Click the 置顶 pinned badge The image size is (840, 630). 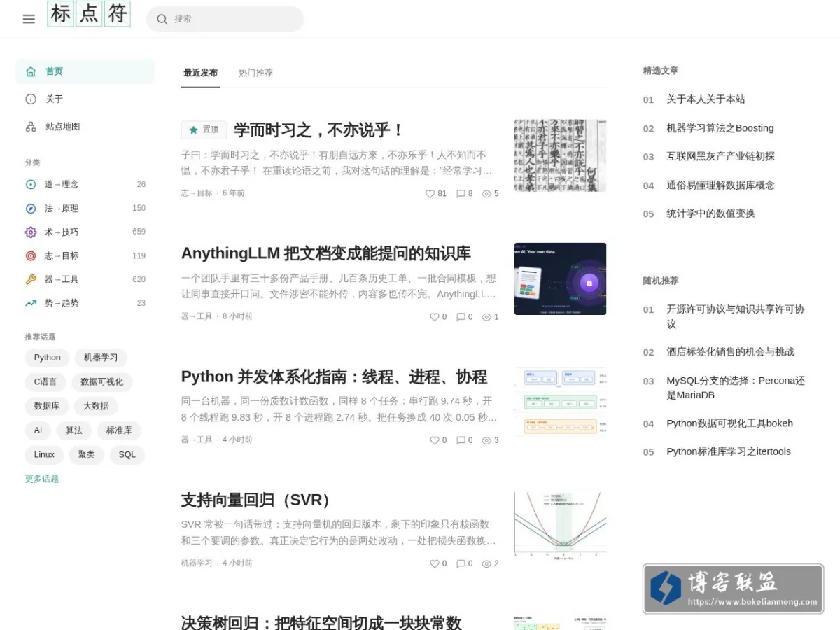click(x=204, y=130)
